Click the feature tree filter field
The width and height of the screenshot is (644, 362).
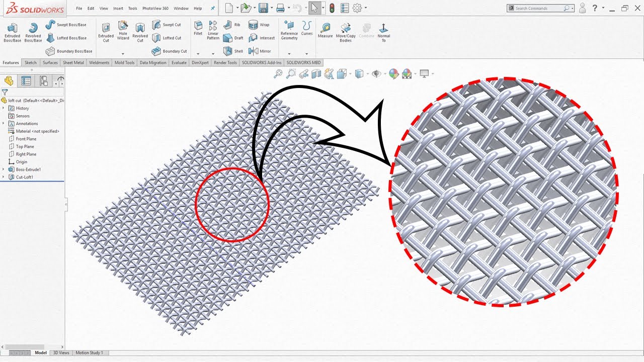tap(32, 92)
